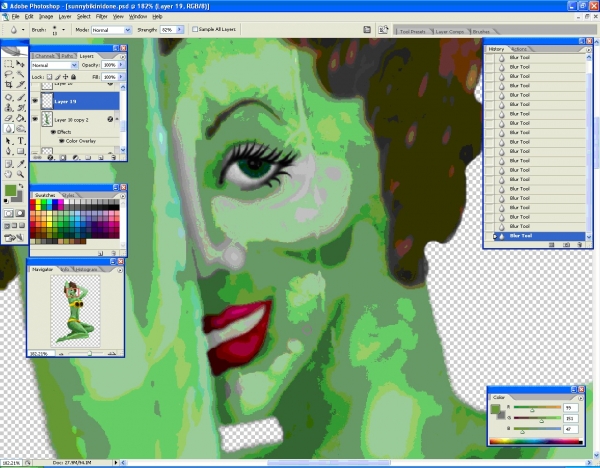600x468 pixels.
Task: Select the Lasso tool
Action: (x=8, y=74)
